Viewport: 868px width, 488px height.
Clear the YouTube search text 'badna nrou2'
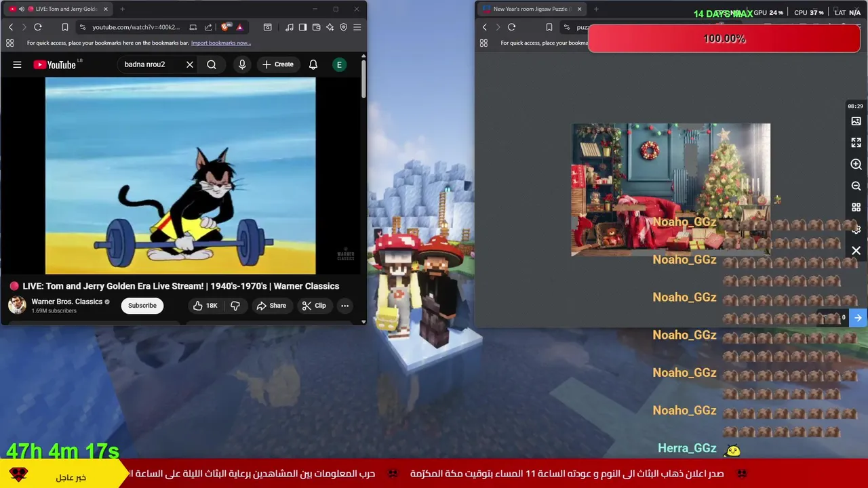tap(190, 64)
